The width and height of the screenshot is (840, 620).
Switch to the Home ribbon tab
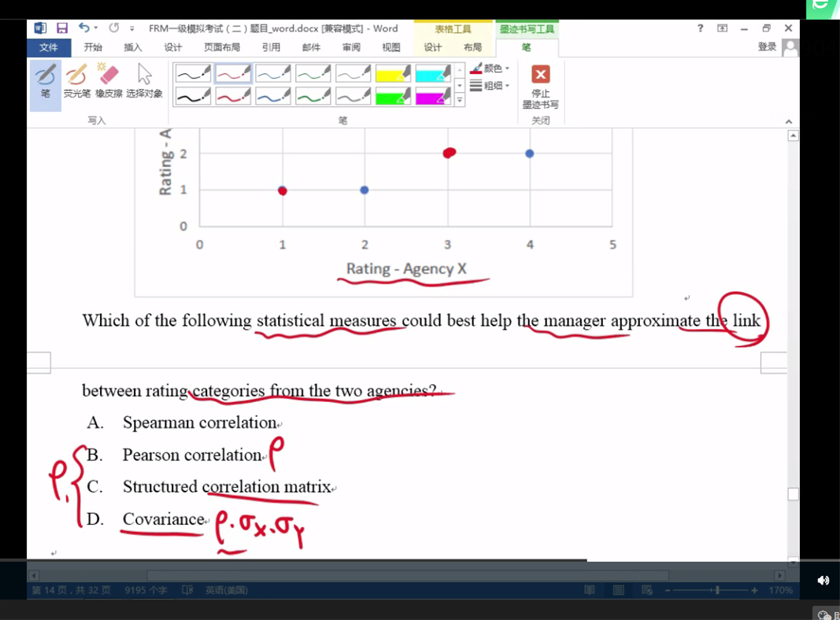coord(93,47)
